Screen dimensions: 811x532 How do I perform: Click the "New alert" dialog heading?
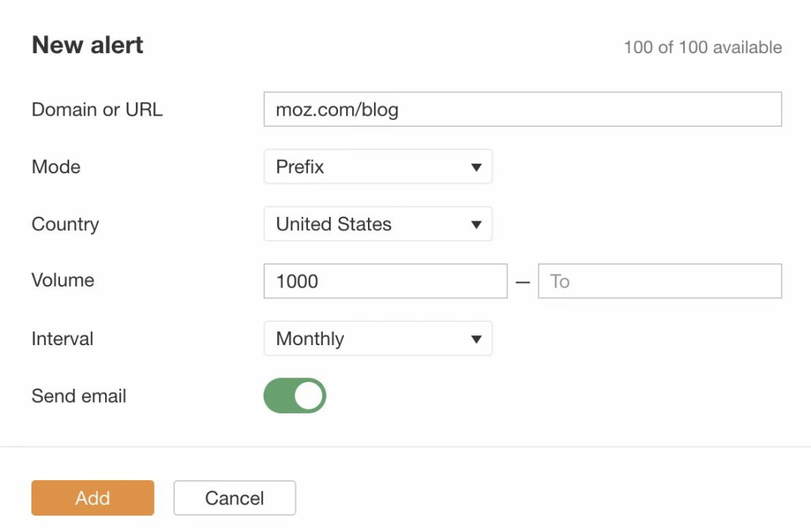click(x=87, y=45)
